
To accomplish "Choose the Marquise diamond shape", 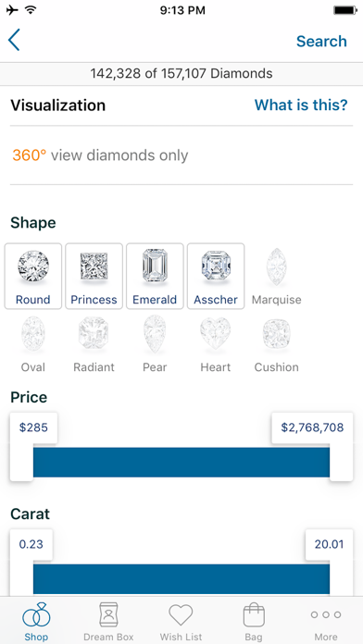I will click(x=277, y=276).
